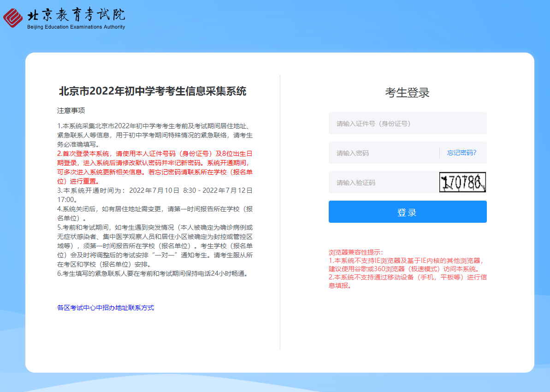Click the 考生登录 heading
Image resolution: width=550 pixels, height=392 pixels.
[407, 93]
